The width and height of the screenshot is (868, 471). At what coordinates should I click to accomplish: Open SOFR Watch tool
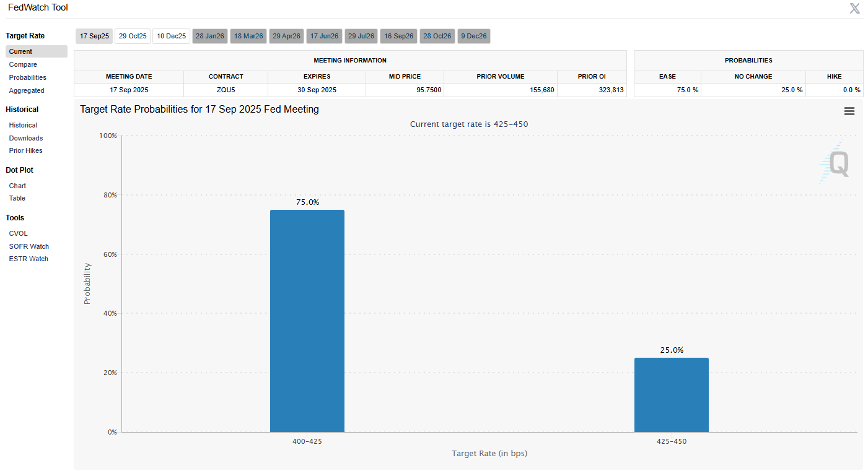28,246
